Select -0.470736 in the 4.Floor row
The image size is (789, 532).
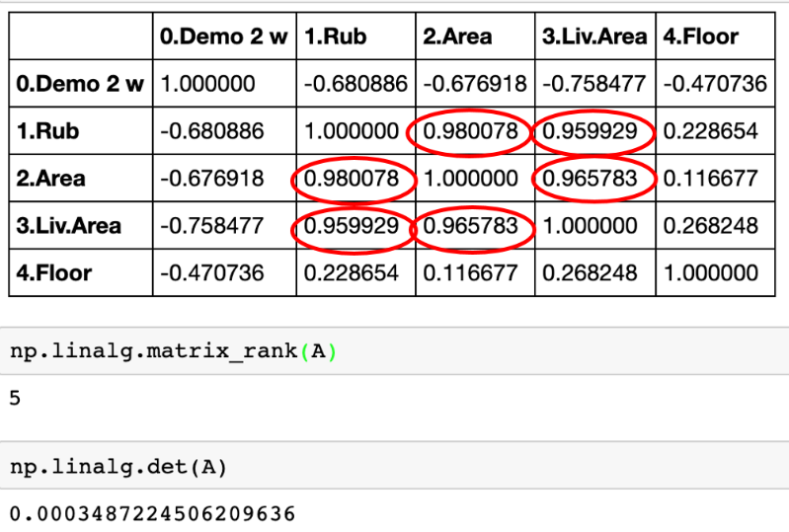pyautogui.click(x=212, y=273)
